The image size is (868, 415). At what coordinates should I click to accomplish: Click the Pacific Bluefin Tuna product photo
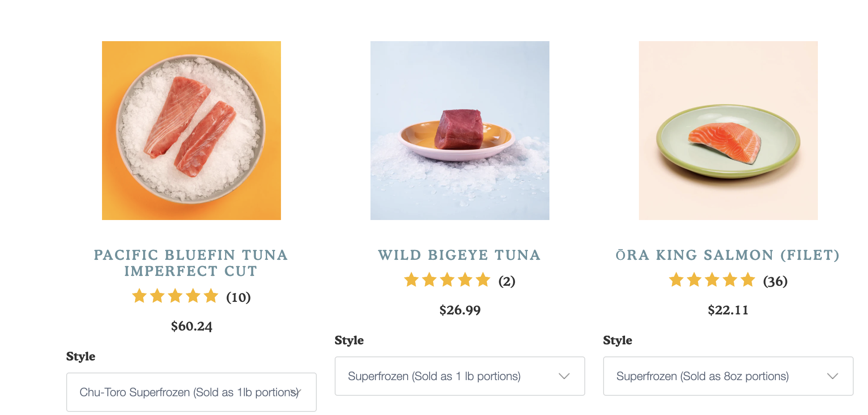tap(191, 130)
